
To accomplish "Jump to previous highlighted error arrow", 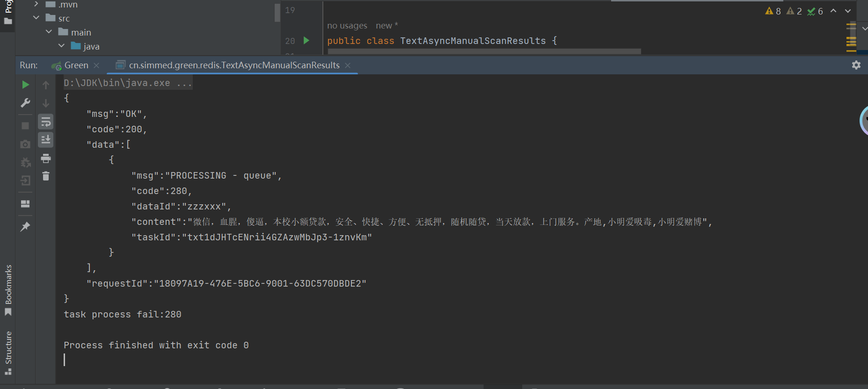I will (x=833, y=11).
